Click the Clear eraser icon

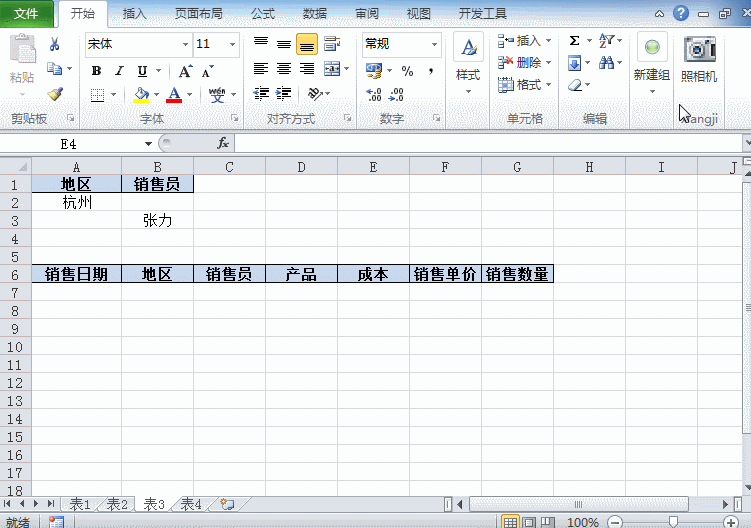(575, 85)
